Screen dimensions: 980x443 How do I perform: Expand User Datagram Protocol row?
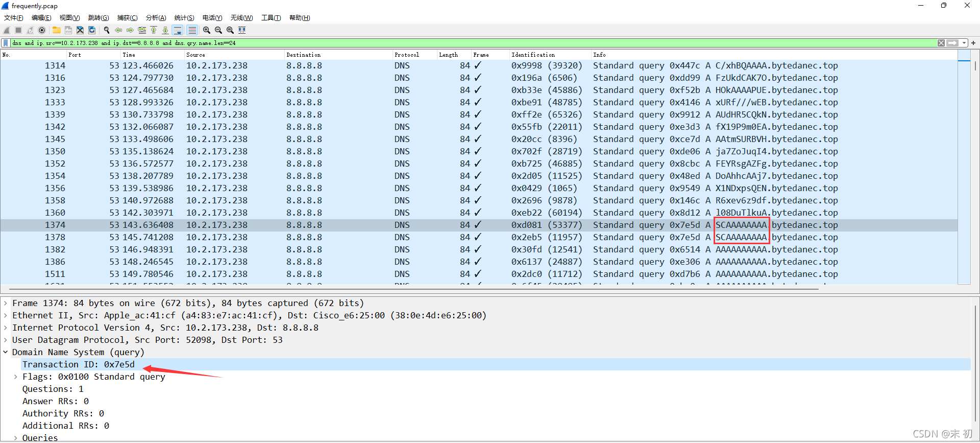5,340
